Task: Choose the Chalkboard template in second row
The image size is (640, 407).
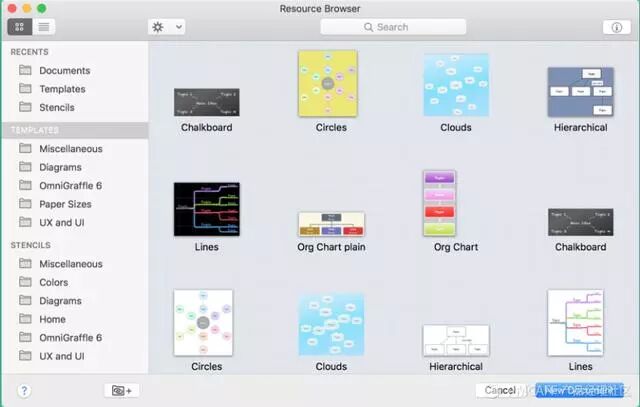Action: click(580, 222)
